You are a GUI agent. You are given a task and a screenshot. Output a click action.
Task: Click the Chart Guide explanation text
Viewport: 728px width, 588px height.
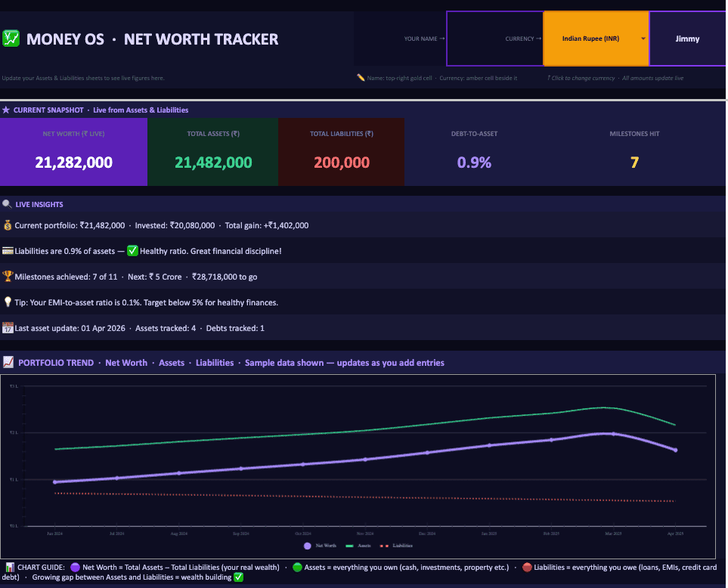[359, 572]
